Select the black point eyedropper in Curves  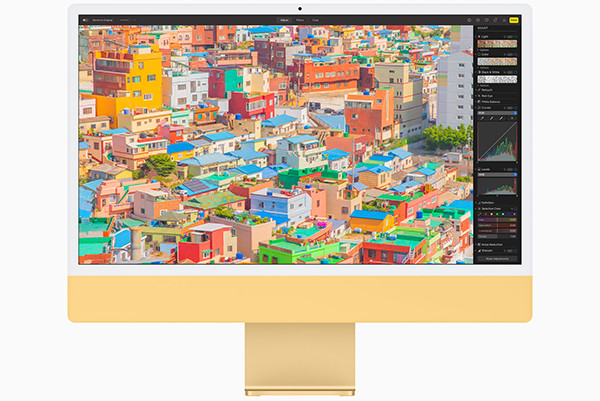pos(482,119)
